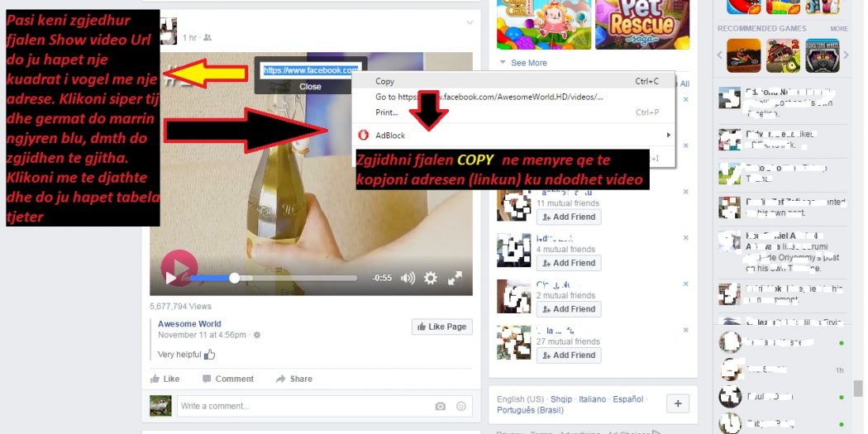Click privacy gear next to post date
This screenshot has width=868, height=434.
point(257,335)
